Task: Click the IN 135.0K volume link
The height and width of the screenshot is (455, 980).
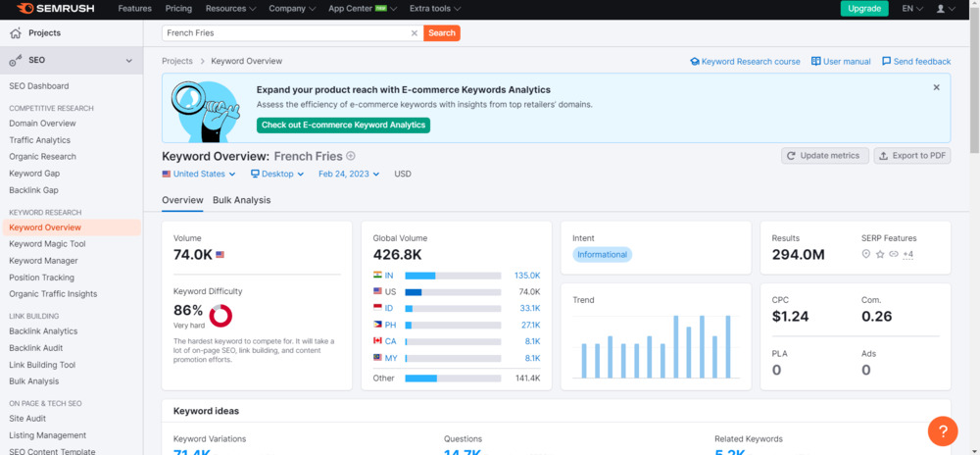Action: [527, 275]
